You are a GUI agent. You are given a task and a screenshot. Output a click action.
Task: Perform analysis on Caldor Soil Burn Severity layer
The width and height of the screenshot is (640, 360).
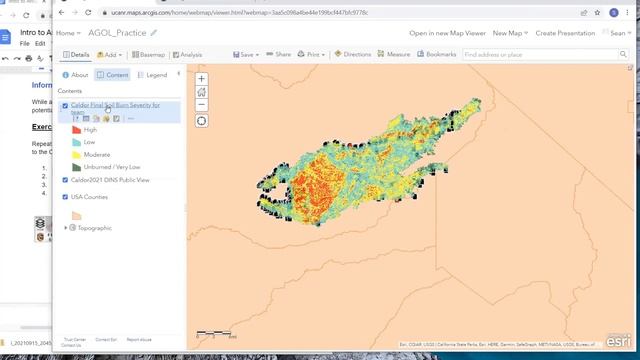pyautogui.click(x=116, y=118)
